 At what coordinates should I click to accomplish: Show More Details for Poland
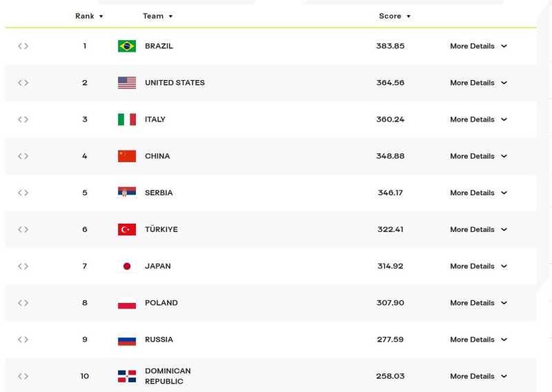(478, 303)
